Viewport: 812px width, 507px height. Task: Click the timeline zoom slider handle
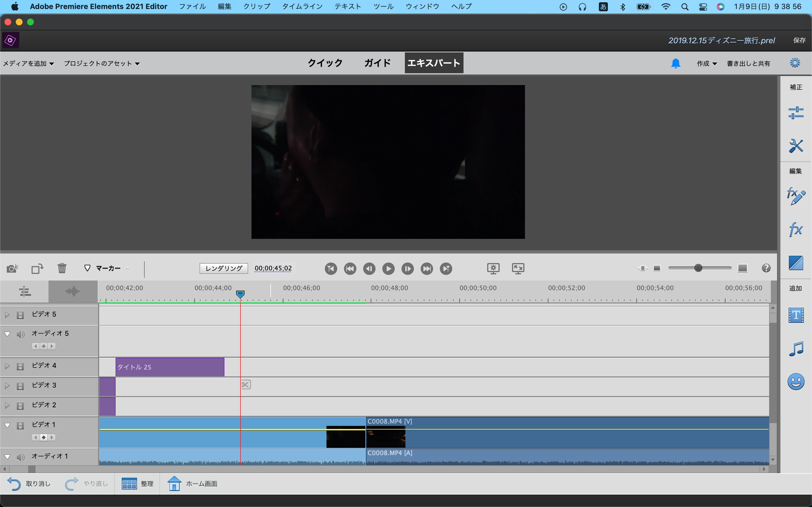tap(698, 268)
